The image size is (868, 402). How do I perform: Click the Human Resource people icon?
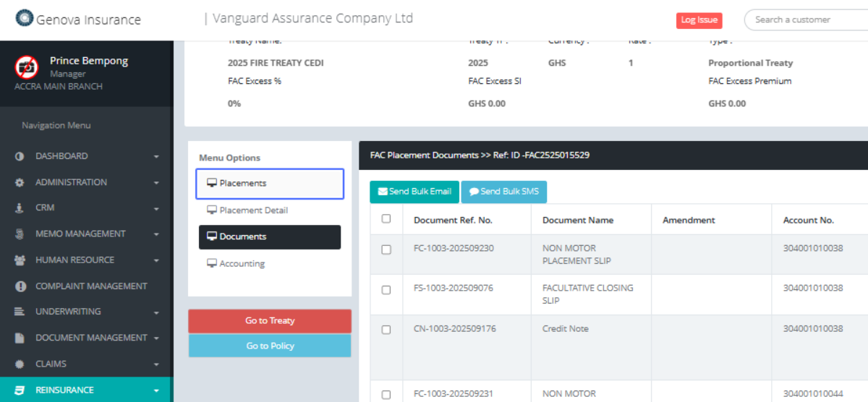tap(20, 260)
